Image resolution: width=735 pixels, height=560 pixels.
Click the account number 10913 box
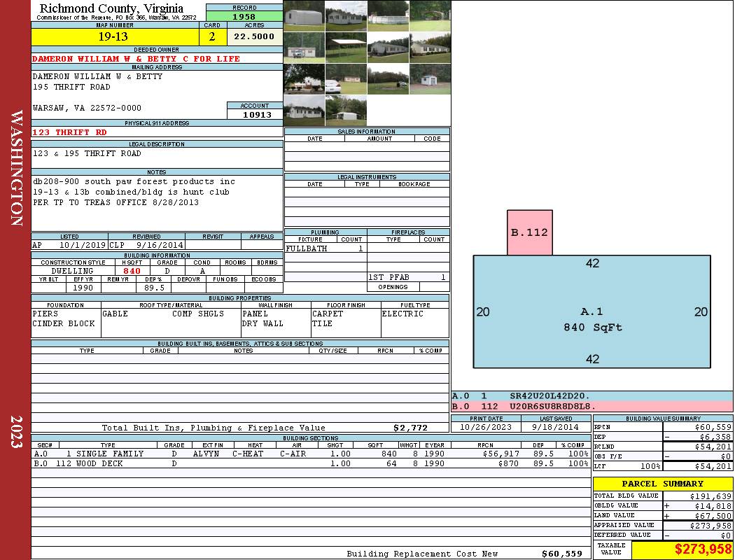point(255,114)
